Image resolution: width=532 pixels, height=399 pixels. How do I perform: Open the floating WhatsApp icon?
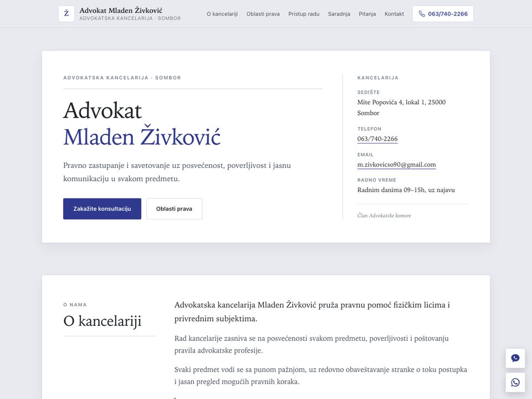[515, 382]
